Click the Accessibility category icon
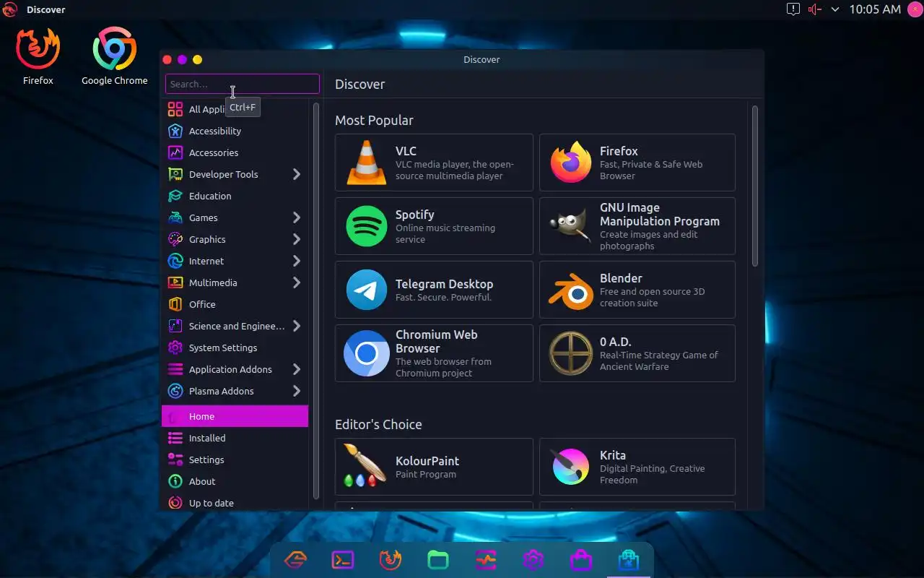924x578 pixels. click(175, 131)
